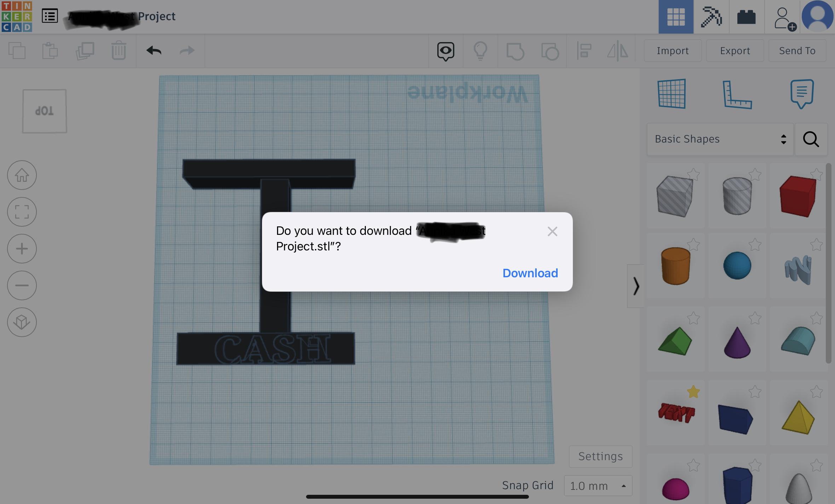Screen dimensions: 835x504
Task: Click the Settings button
Action: click(x=600, y=456)
